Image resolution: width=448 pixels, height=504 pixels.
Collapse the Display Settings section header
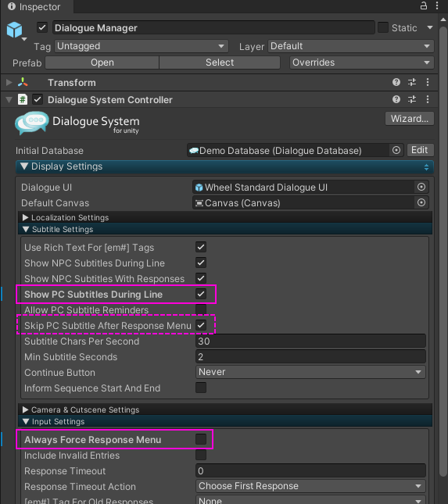(224, 166)
